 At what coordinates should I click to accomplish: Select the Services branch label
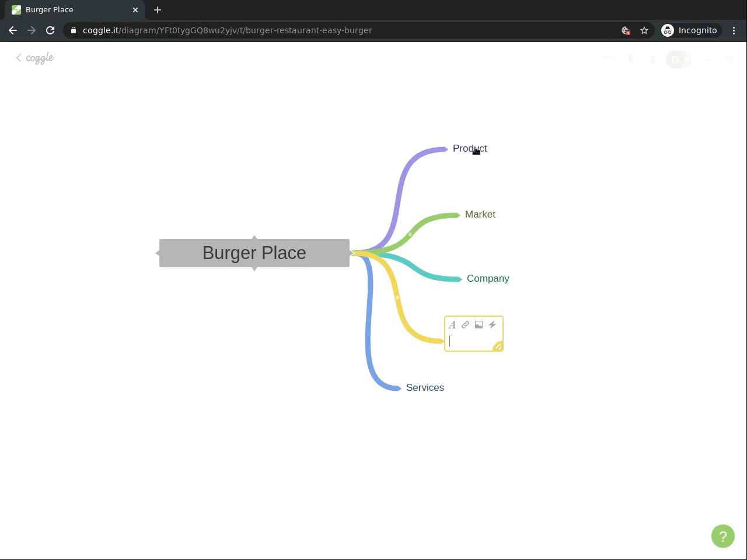click(425, 388)
